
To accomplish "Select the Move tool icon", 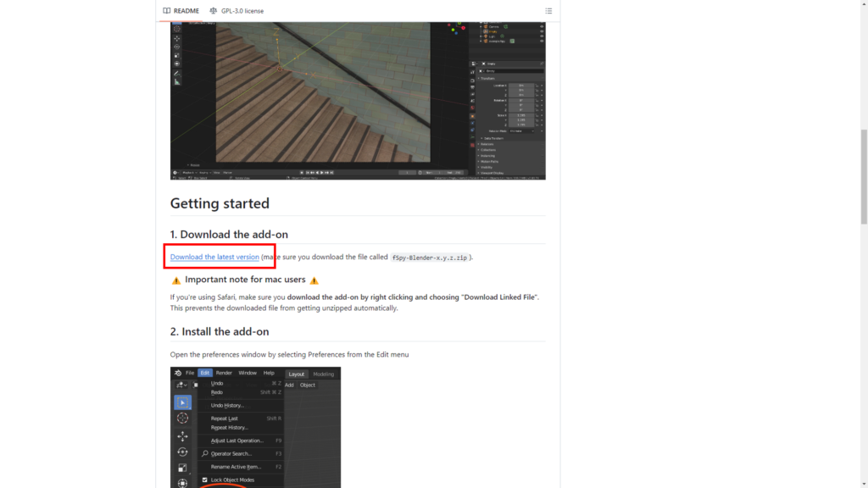I will [182, 436].
